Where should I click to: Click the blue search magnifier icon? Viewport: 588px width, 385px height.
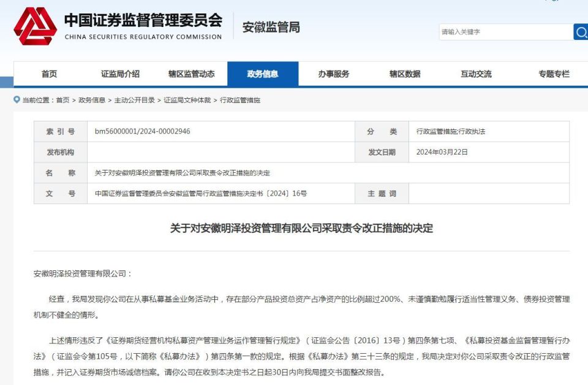point(582,32)
